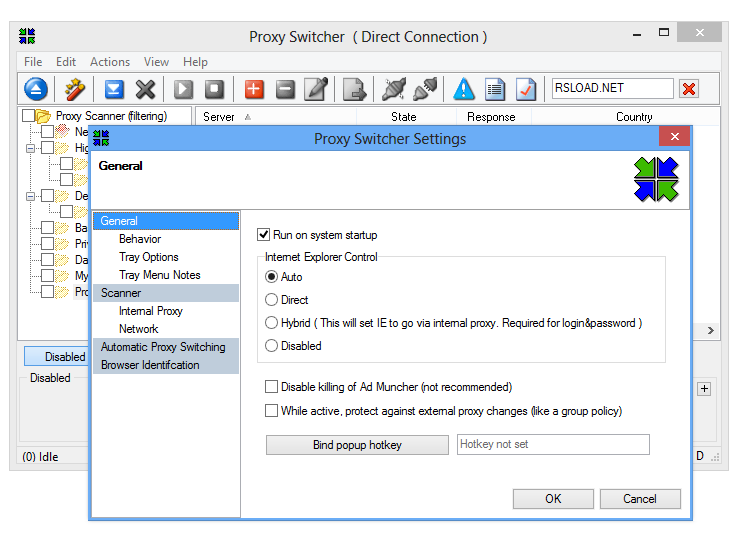The height and width of the screenshot is (544, 743).
Task: Open the Help menu
Action: click(195, 62)
